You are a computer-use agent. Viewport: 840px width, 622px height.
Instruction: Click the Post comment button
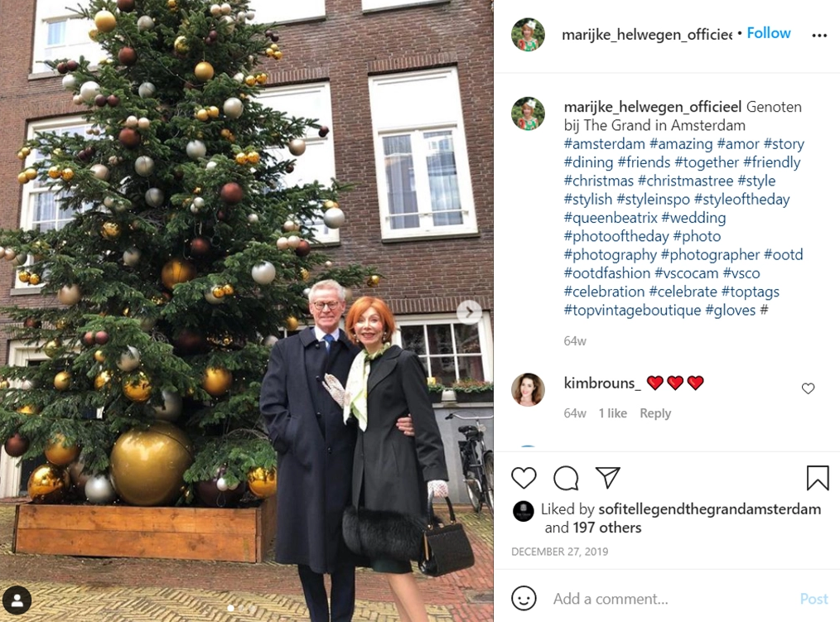(x=813, y=599)
